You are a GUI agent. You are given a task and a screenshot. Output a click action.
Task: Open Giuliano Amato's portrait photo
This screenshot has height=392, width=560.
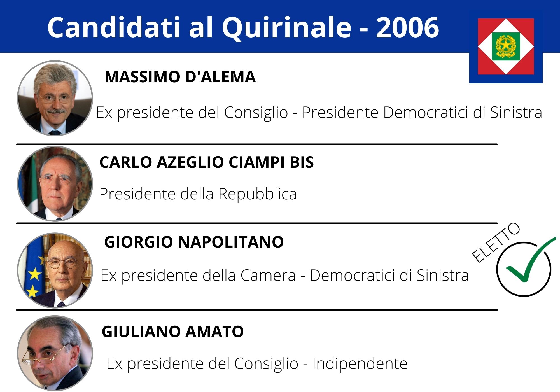tap(55, 353)
